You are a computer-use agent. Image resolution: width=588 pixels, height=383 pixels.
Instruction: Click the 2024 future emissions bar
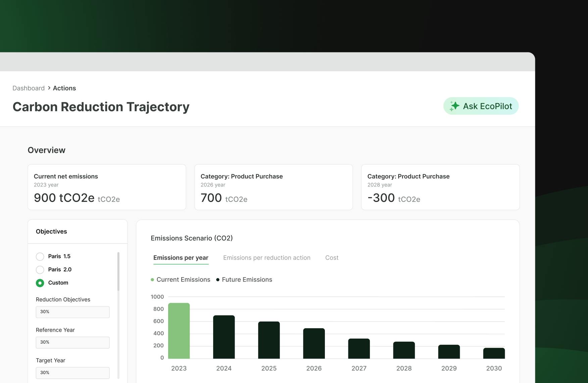coord(224,337)
